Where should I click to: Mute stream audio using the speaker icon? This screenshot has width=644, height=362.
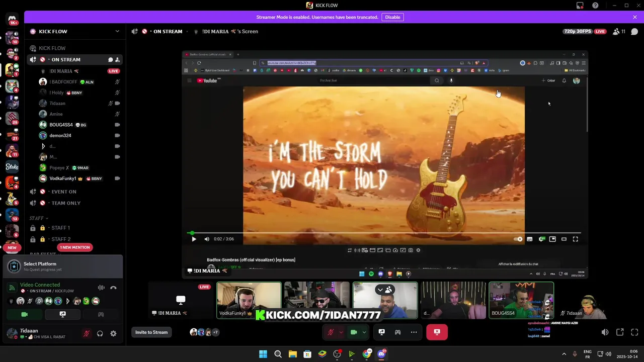tap(605, 332)
